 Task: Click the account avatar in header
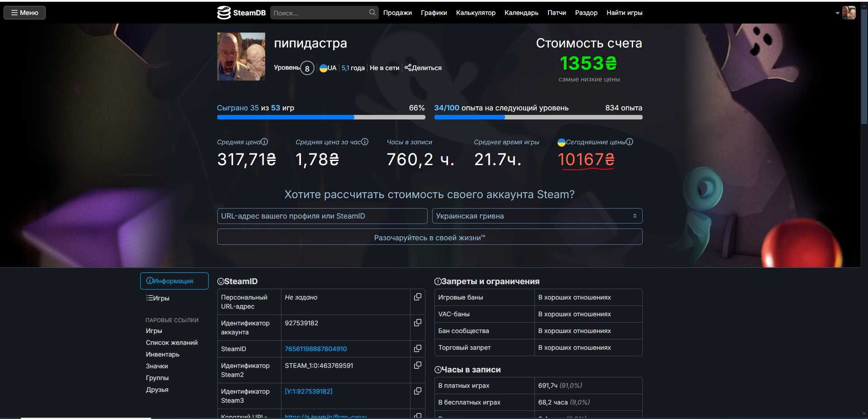pos(849,13)
